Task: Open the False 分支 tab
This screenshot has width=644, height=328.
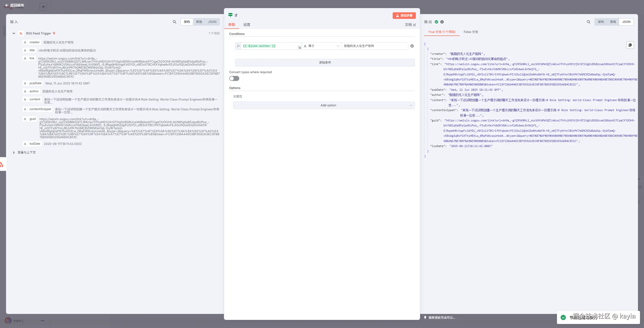Action: pyautogui.click(x=471, y=32)
